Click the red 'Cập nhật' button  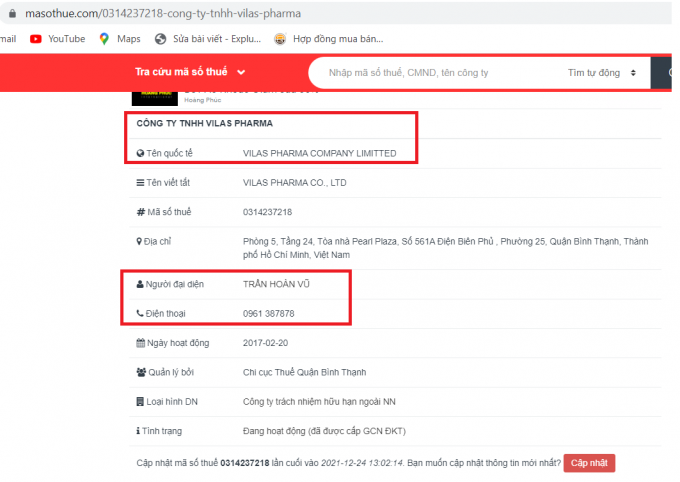[x=589, y=463]
